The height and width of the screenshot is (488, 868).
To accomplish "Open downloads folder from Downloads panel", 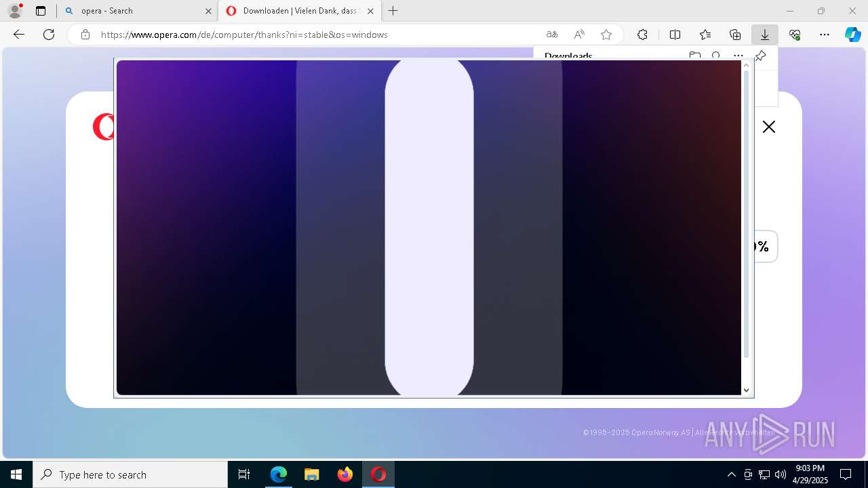I will tap(694, 56).
